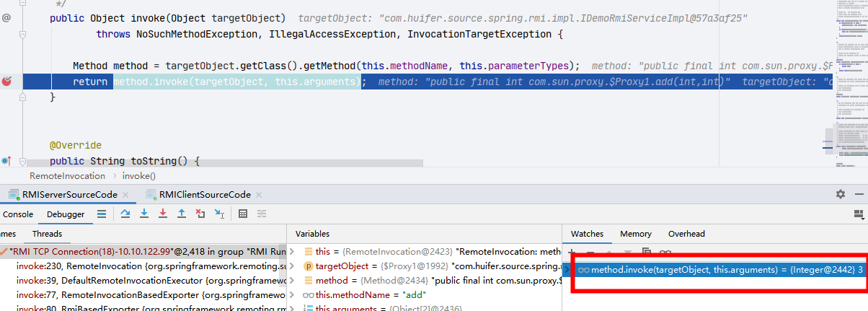Collapse the toString method fold marker
Screen dimensions: 868x311
(22, 161)
